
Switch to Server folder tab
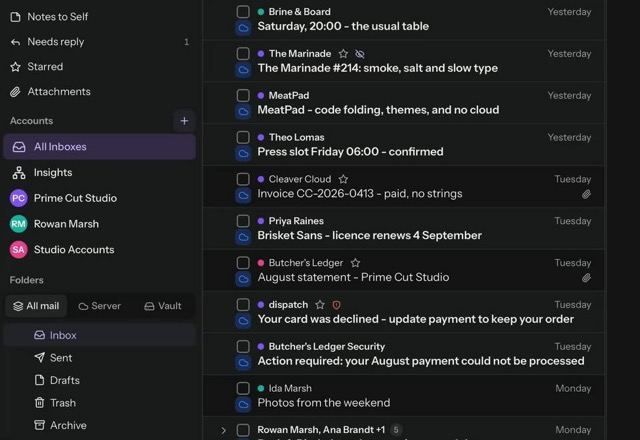coord(100,306)
